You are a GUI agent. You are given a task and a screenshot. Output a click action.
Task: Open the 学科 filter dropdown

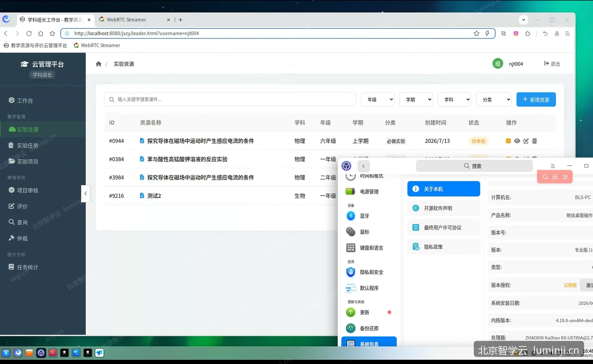[454, 99]
